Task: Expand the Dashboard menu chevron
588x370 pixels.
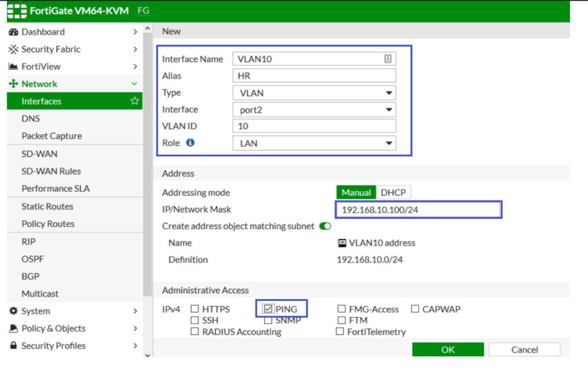Action: [135, 32]
